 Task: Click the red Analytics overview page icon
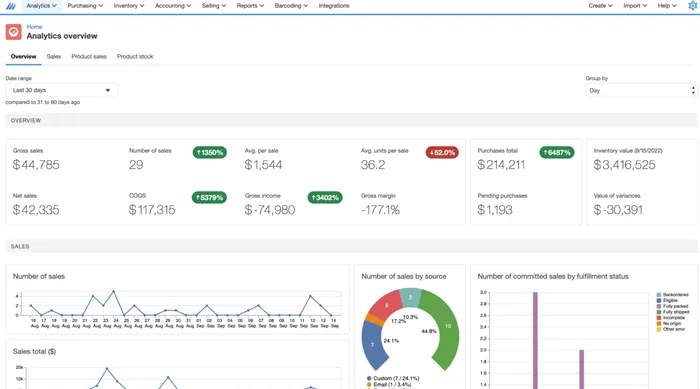[x=13, y=32]
